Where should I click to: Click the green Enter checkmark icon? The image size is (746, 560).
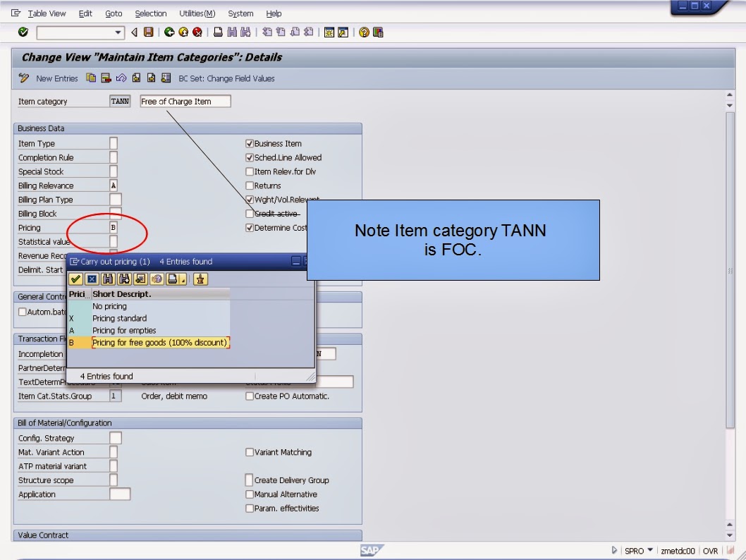[x=23, y=32]
